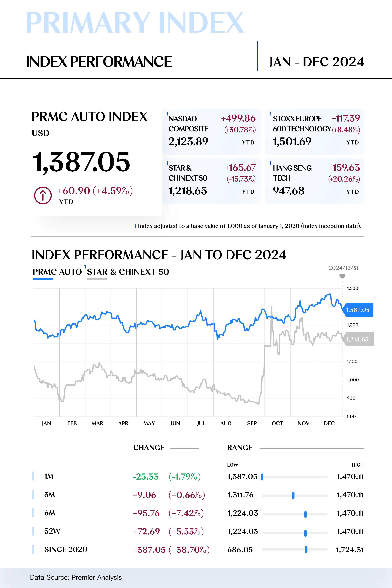The height and width of the screenshot is (588, 392).
Task: Select the STAR & CHINEXT 50 chart legend label
Action: 128,272
